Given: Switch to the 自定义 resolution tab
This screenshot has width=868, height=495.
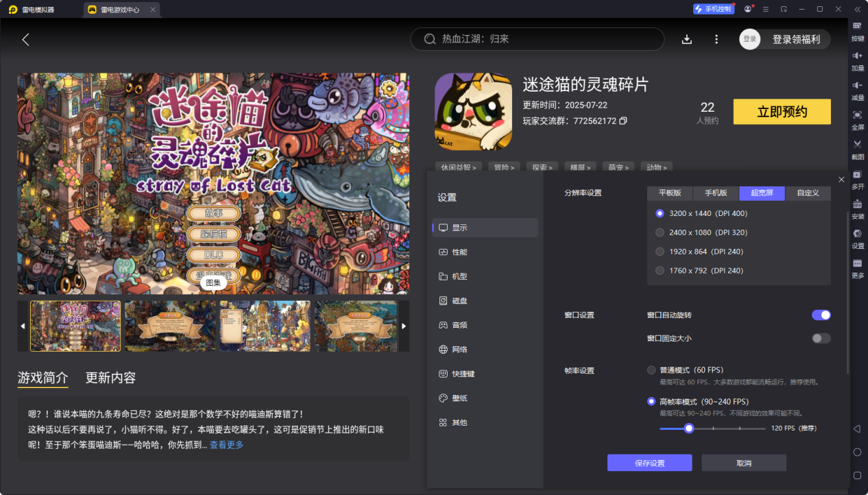Looking at the screenshot, I should click(808, 193).
